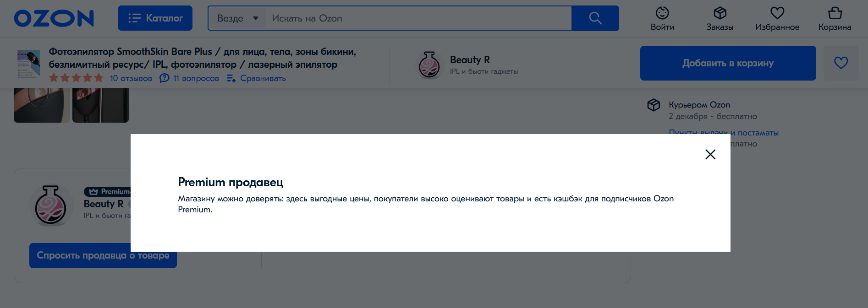Select the second product gallery thumbnail

tap(100, 105)
